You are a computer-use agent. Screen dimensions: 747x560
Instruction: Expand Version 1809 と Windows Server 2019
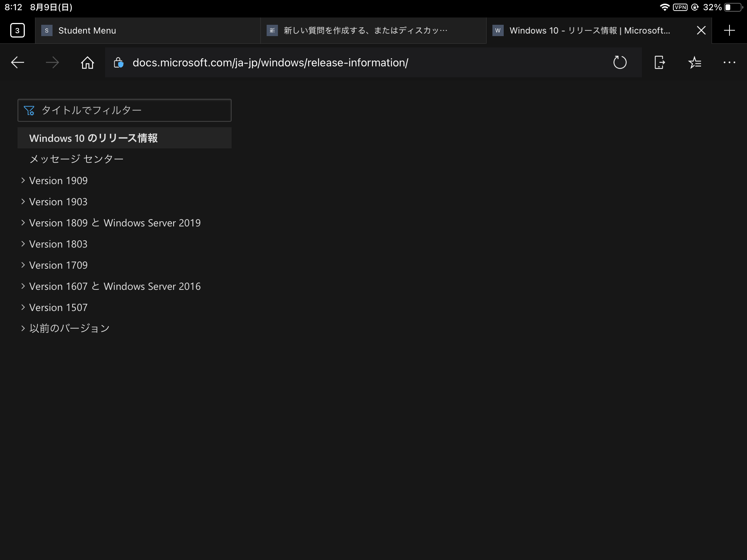point(23,223)
